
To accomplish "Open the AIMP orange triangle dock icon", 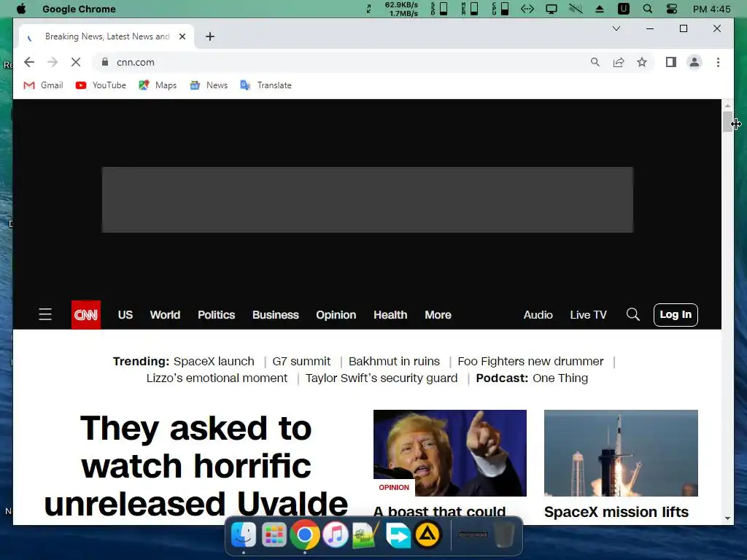I will click(x=427, y=534).
